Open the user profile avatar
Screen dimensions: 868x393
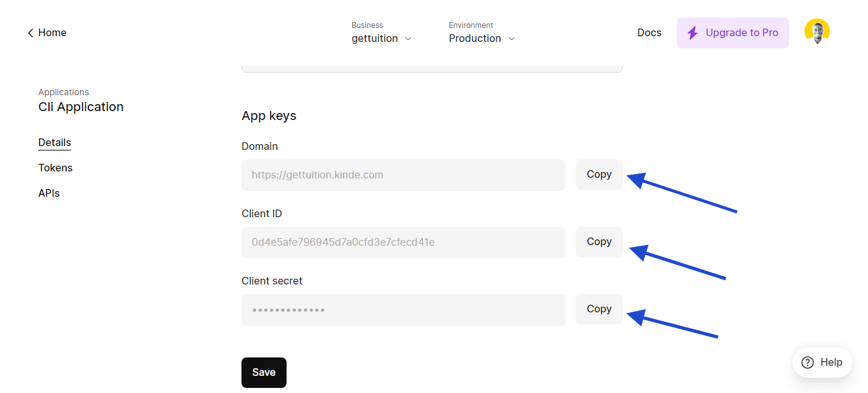click(817, 32)
